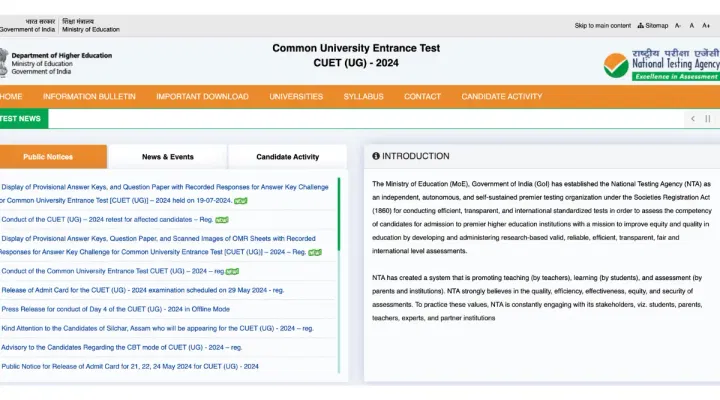Decrease font size with A- button
Viewport: 720px width, 400px height.
[678, 26]
